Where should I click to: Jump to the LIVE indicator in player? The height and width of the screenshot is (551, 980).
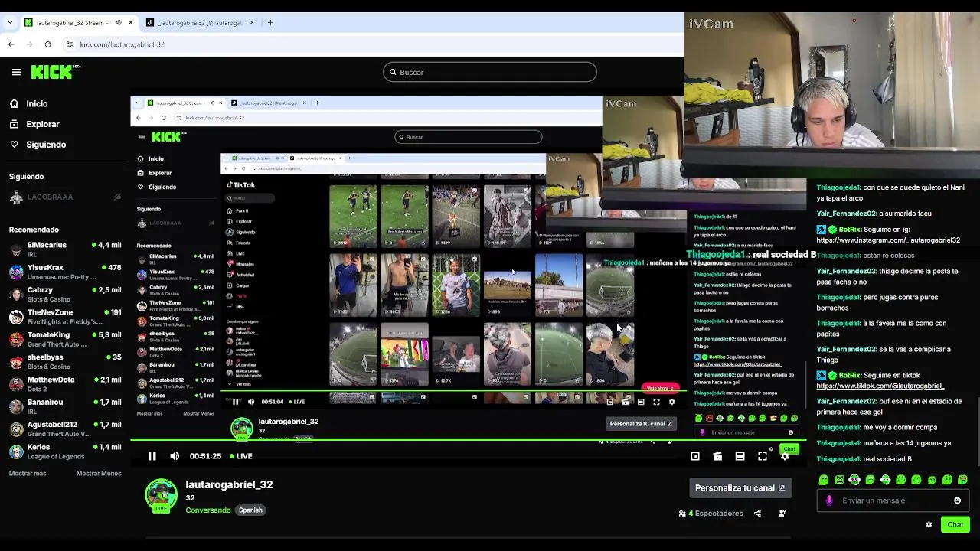tap(241, 456)
